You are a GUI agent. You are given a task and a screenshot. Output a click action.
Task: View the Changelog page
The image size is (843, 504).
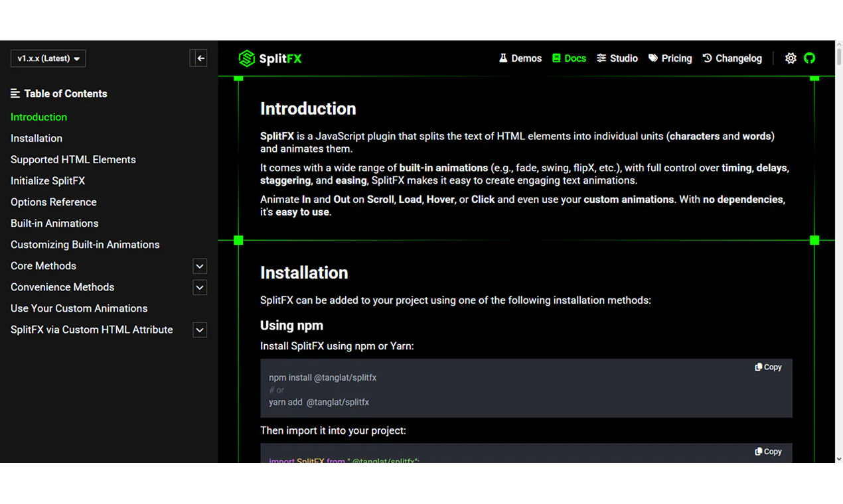(x=732, y=58)
